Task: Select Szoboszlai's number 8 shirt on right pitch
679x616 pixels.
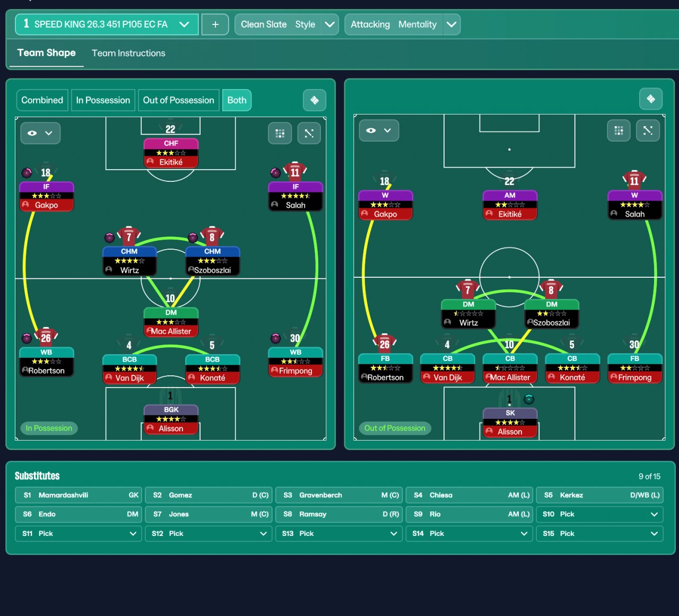Action: point(551,289)
